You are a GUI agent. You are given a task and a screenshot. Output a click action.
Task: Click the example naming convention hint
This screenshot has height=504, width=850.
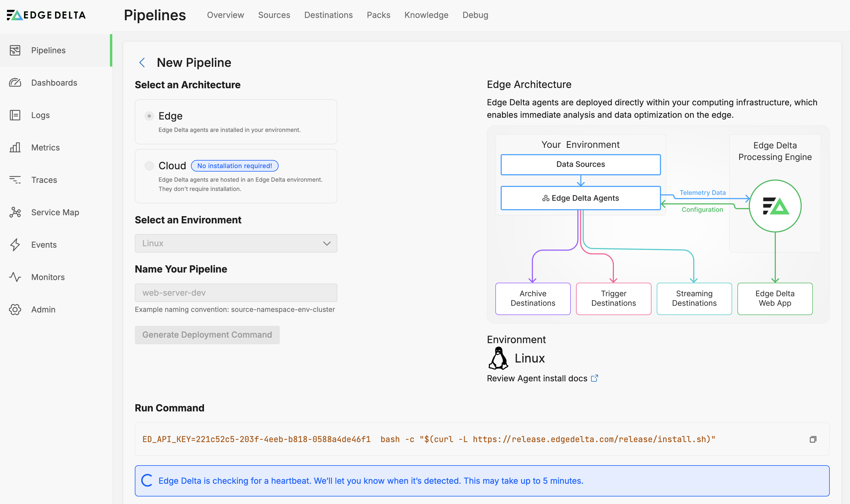235,309
